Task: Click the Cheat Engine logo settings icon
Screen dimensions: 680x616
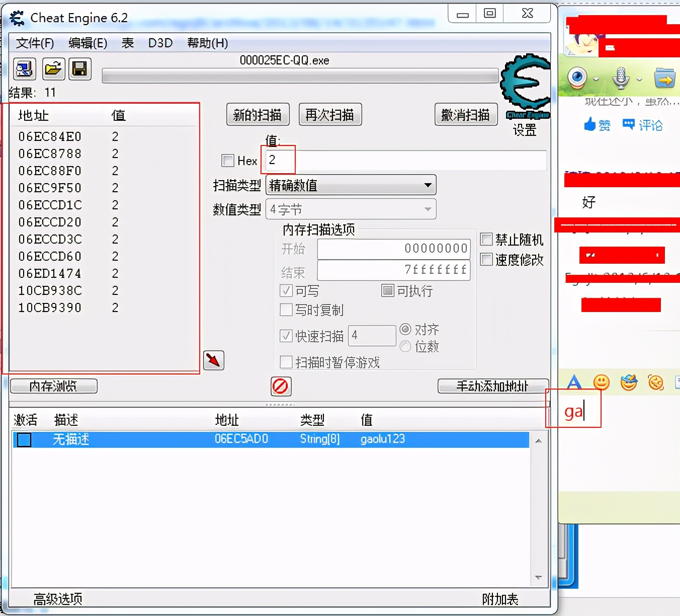Action: pos(525,87)
